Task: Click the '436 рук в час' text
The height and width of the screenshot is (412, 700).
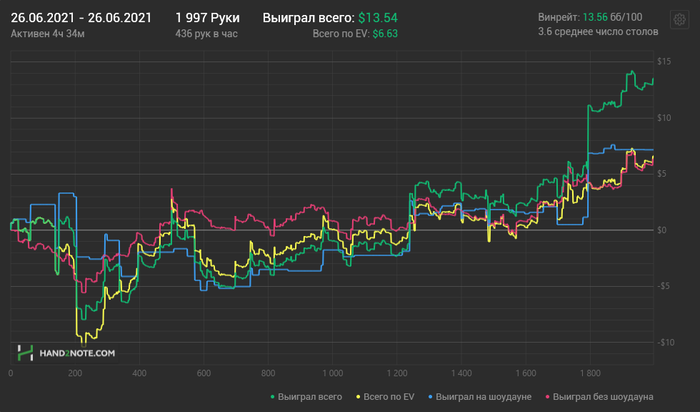Action: [x=206, y=34]
